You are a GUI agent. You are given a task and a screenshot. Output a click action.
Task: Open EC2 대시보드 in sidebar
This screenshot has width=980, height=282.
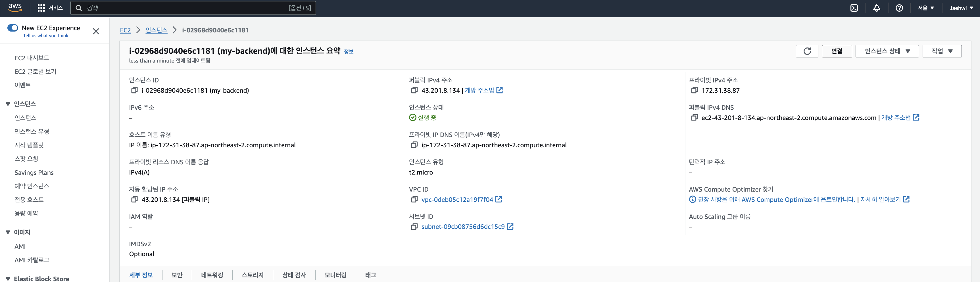click(x=32, y=58)
